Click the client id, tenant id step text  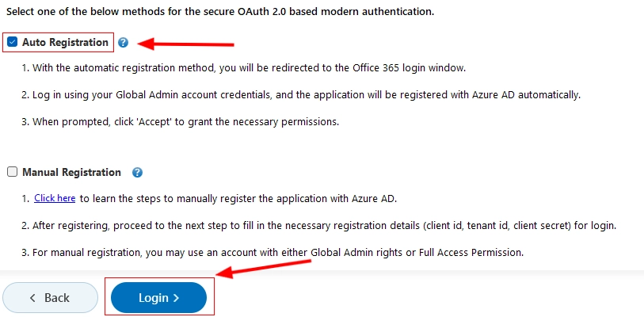pyautogui.click(x=319, y=226)
